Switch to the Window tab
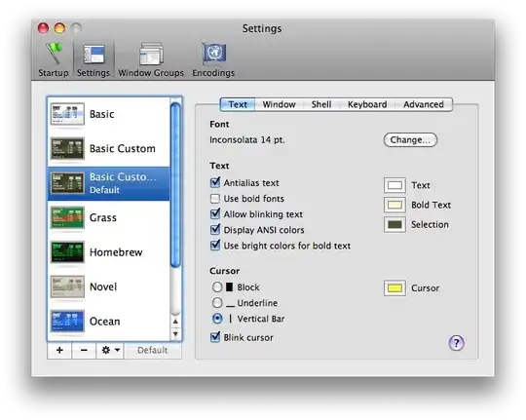 (x=280, y=104)
